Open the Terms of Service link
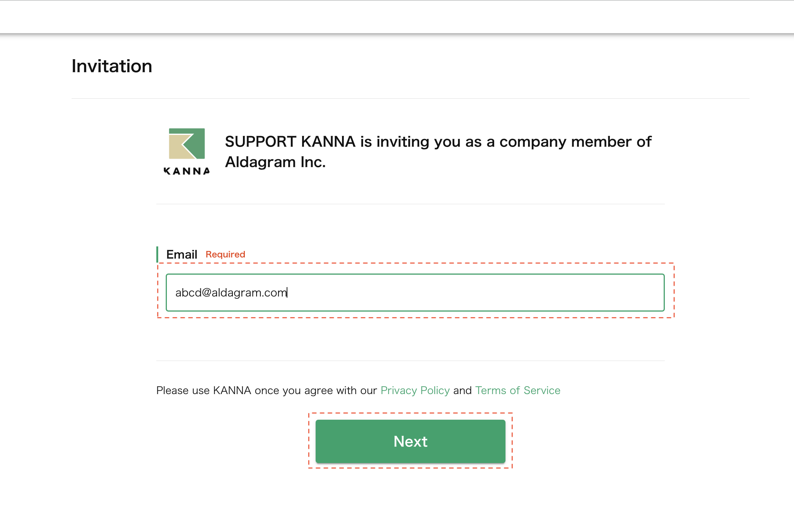 pos(518,390)
